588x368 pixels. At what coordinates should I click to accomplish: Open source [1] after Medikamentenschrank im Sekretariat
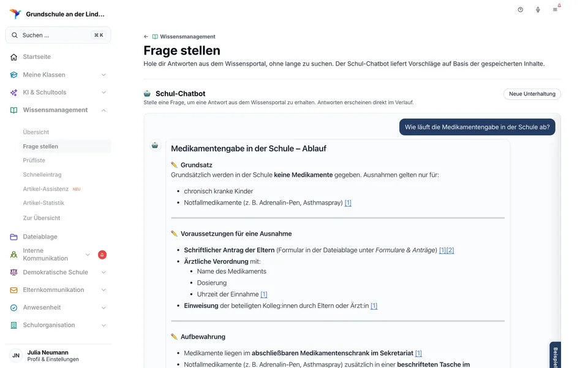tap(418, 353)
